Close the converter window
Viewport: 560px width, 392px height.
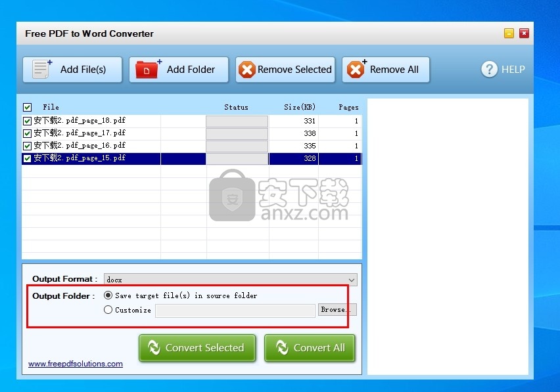click(524, 33)
